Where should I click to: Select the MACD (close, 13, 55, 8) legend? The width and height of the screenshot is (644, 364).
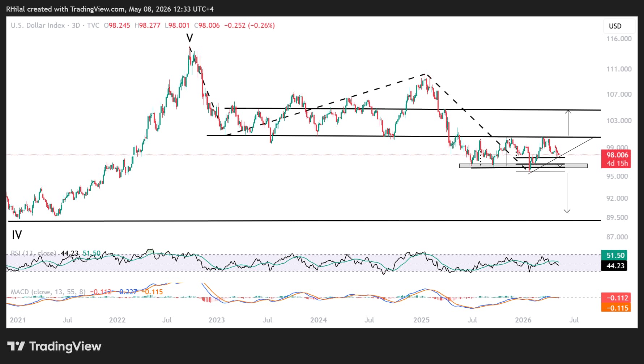(48, 292)
